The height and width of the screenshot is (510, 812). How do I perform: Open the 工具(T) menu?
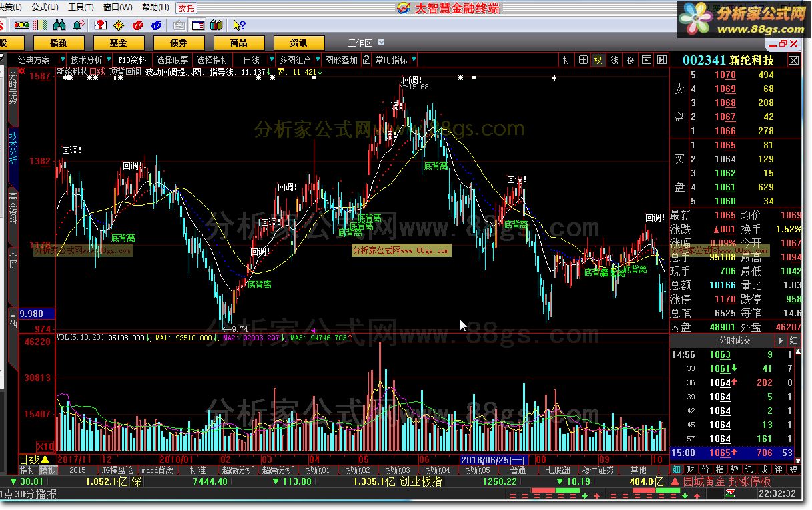click(81, 7)
